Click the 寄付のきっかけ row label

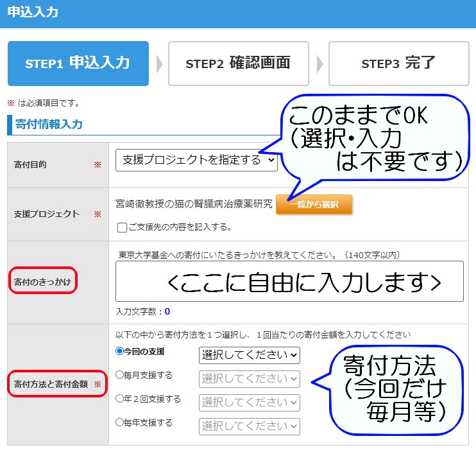[x=42, y=282]
